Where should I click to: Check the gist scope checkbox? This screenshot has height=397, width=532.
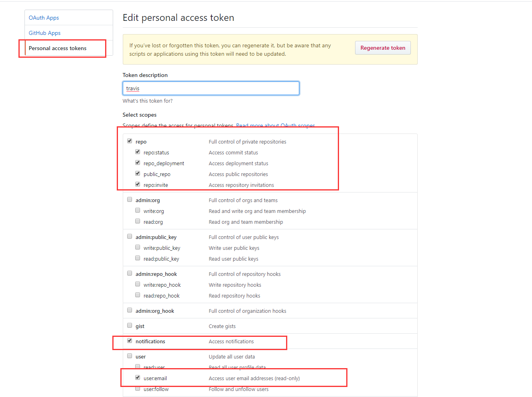pyautogui.click(x=130, y=325)
